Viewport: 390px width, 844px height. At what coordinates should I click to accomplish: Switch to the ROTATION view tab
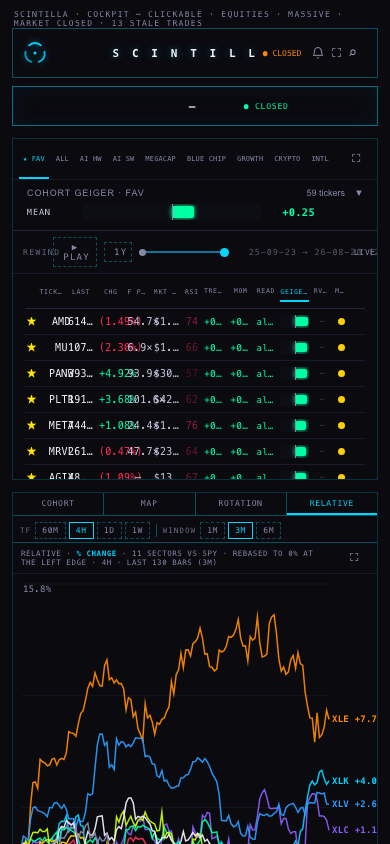pyautogui.click(x=240, y=503)
